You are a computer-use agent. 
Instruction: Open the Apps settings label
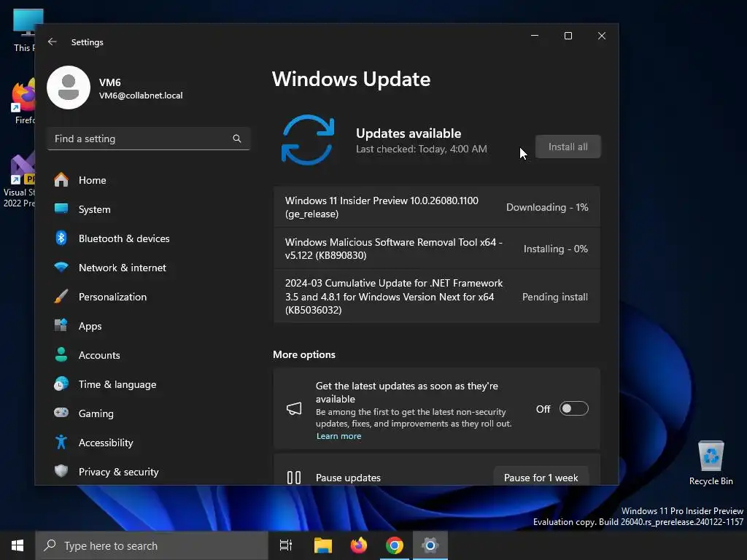[x=90, y=326]
